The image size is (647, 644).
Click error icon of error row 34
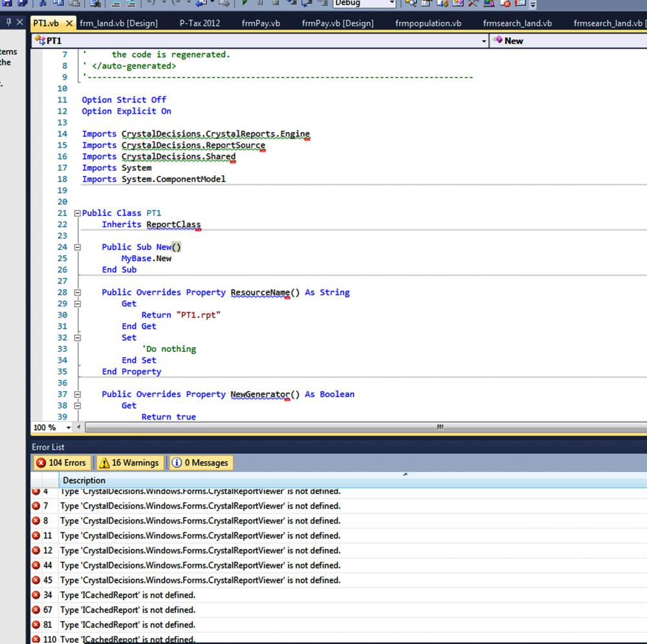click(36, 595)
